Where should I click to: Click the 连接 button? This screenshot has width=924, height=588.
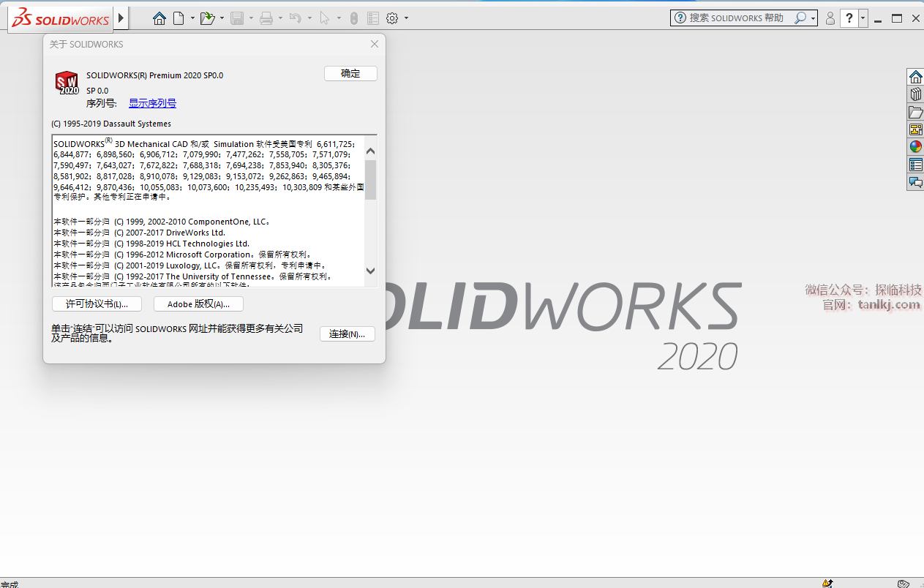coord(347,333)
